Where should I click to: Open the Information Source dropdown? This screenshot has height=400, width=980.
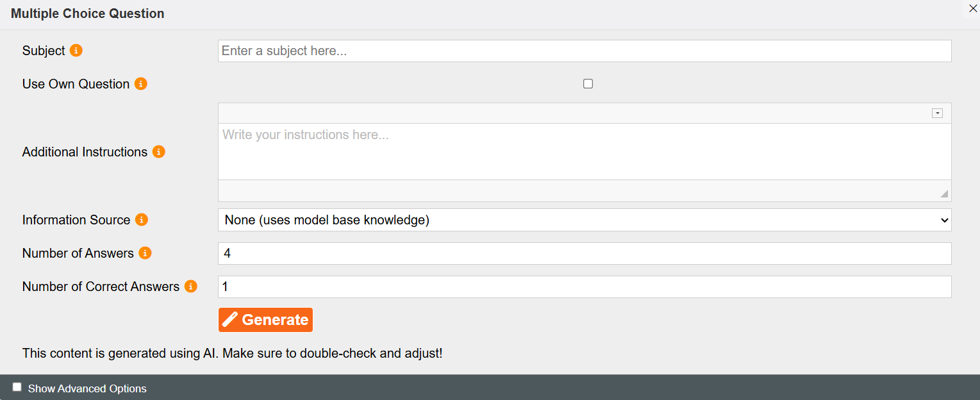pos(585,220)
